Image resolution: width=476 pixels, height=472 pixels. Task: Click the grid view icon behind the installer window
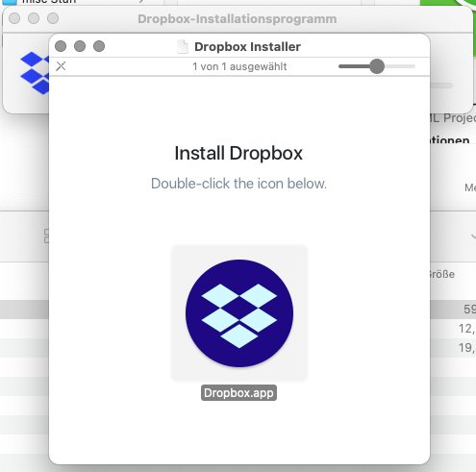pyautogui.click(x=47, y=236)
